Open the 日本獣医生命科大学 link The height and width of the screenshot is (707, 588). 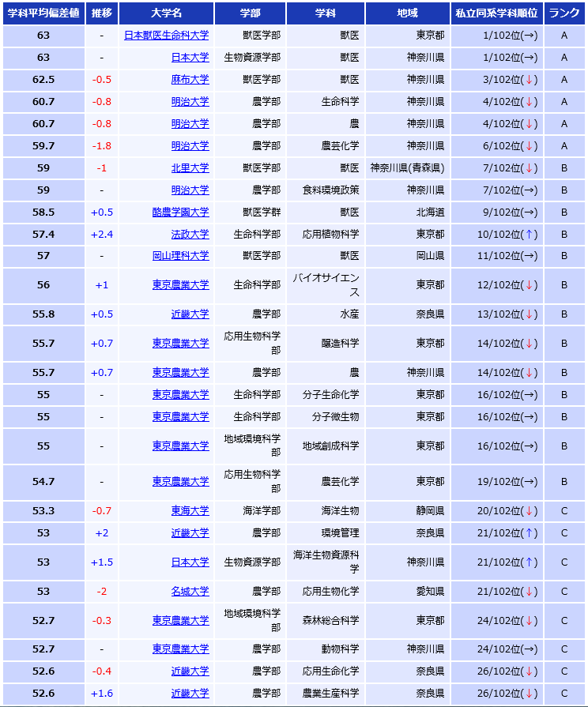(167, 36)
